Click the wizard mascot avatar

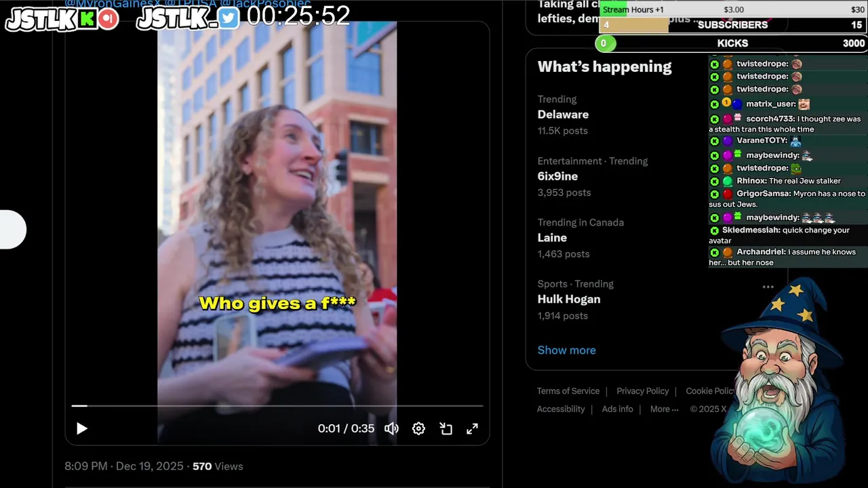780,380
